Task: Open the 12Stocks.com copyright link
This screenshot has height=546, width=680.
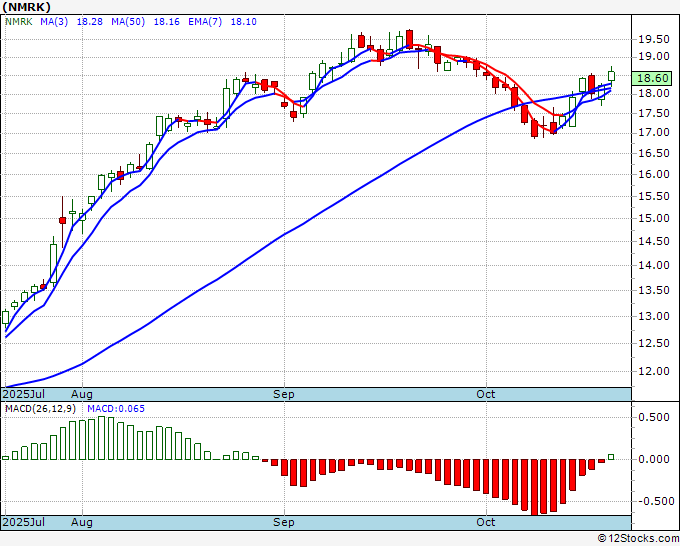Action: click(x=638, y=539)
